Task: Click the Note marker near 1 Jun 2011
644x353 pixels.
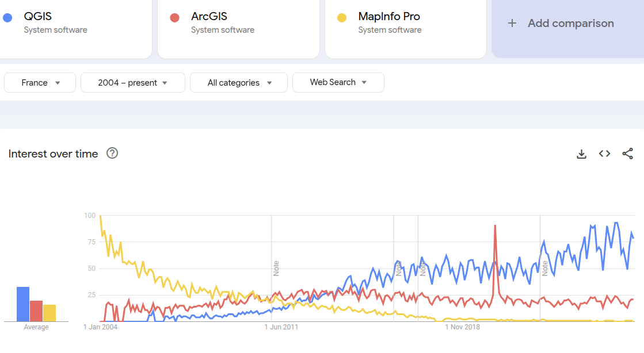Action: [x=276, y=268]
